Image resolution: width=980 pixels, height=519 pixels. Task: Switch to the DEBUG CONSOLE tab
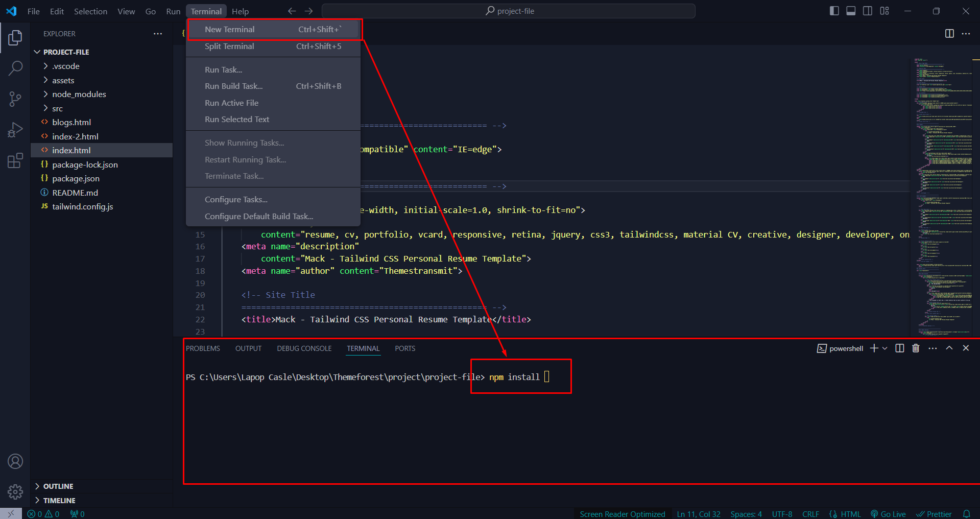pyautogui.click(x=304, y=348)
